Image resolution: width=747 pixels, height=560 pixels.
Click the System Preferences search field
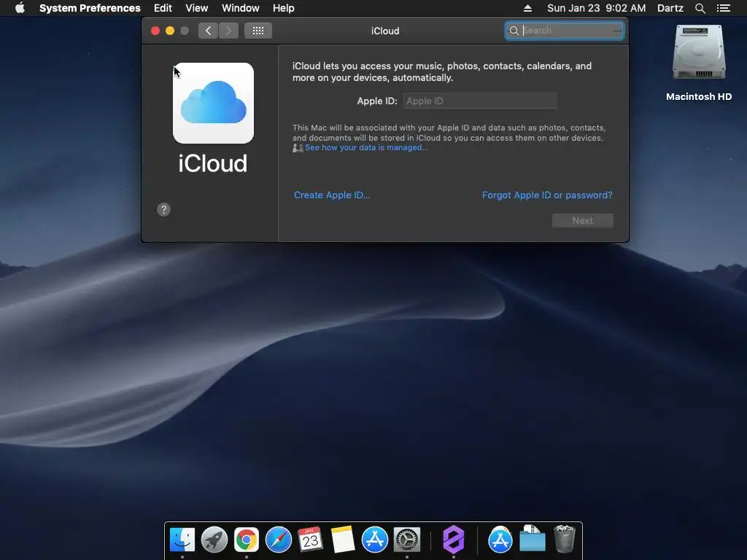[x=565, y=31]
